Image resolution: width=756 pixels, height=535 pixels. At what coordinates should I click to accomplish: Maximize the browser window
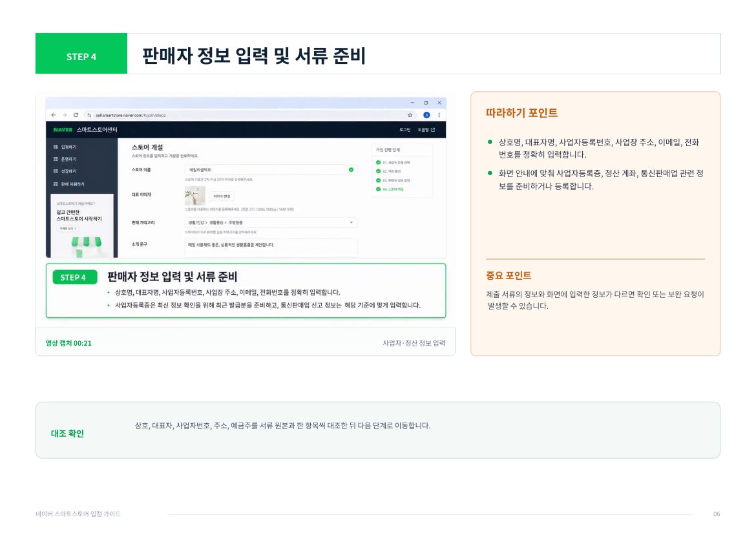[x=426, y=103]
